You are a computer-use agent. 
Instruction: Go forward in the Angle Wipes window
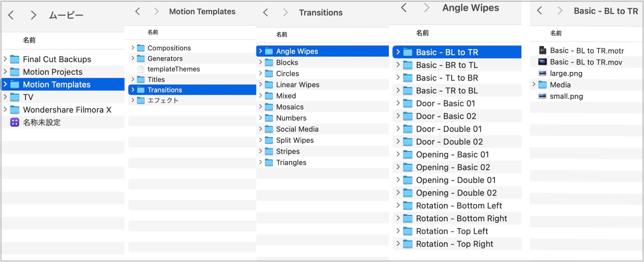(x=426, y=8)
